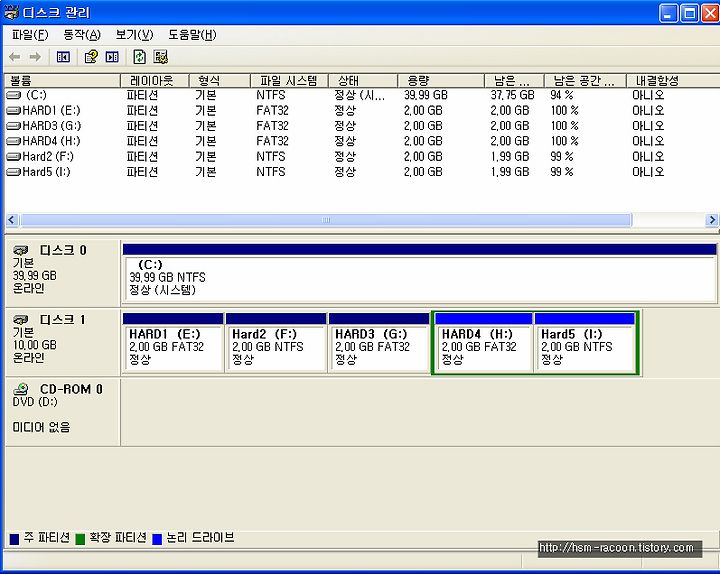Image resolution: width=720 pixels, height=574 pixels.
Task: Click the DVD (D:) label
Action: pyautogui.click(x=35, y=402)
